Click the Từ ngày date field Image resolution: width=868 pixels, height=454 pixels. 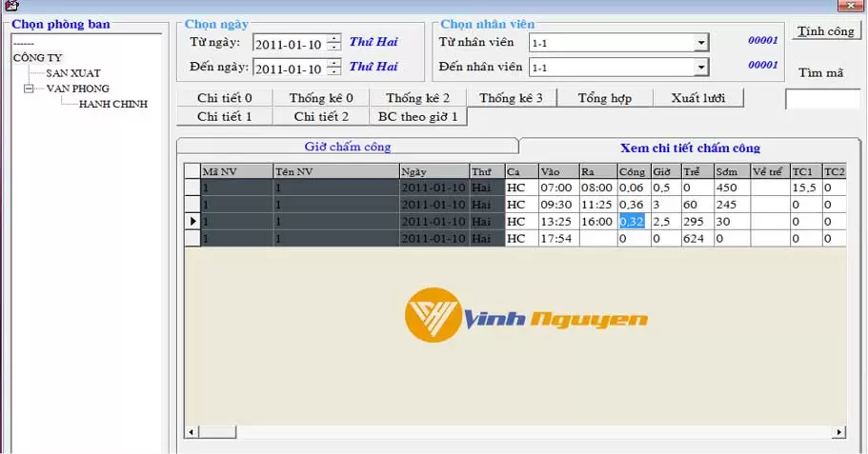click(290, 43)
